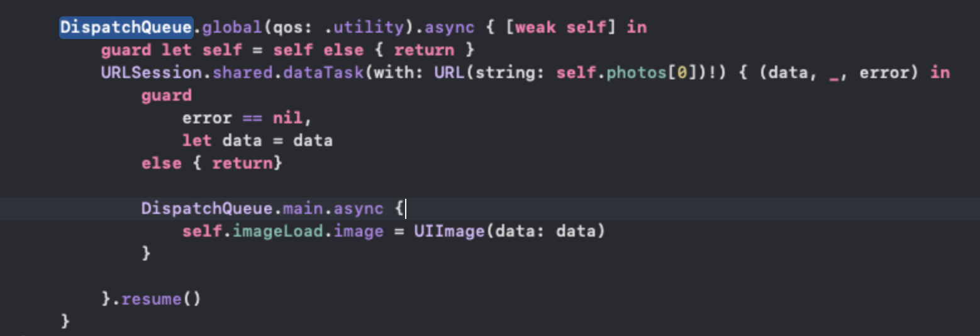Screen dimensions: 980x336
Task: Click the UIImage initializer call
Action: point(509,232)
